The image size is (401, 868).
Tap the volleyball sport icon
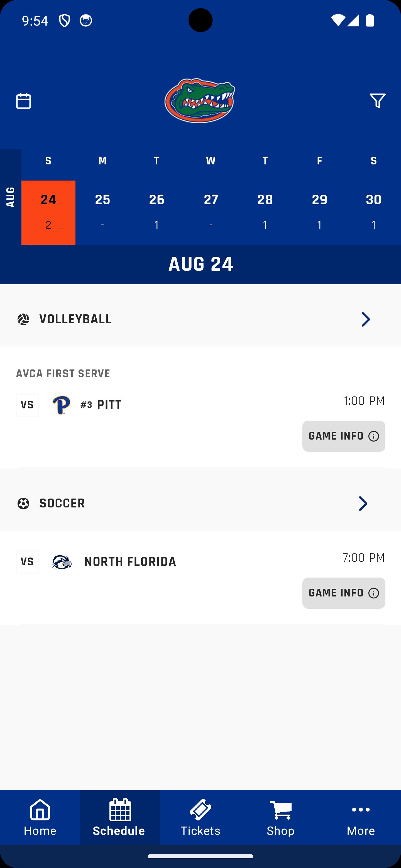tap(23, 319)
